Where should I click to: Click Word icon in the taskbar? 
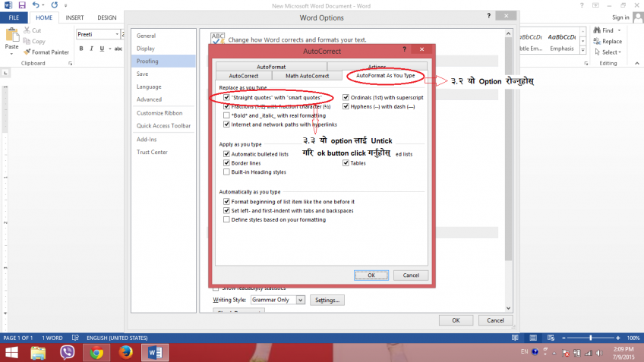click(x=155, y=353)
